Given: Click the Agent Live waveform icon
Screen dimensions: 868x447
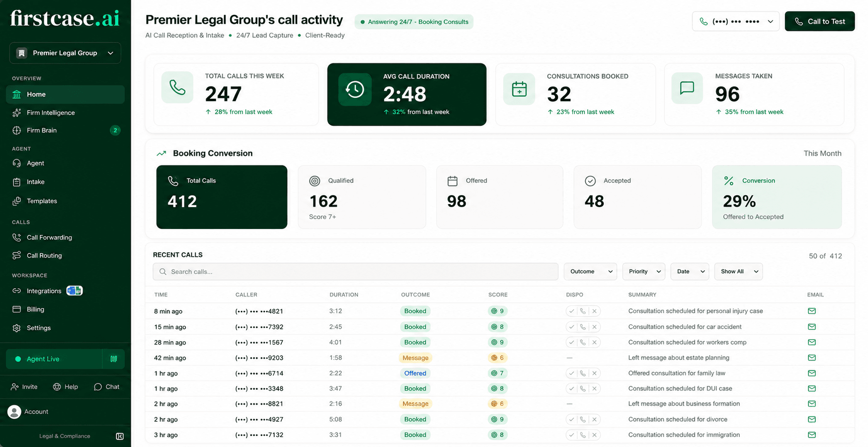Looking at the screenshot, I should click(114, 359).
